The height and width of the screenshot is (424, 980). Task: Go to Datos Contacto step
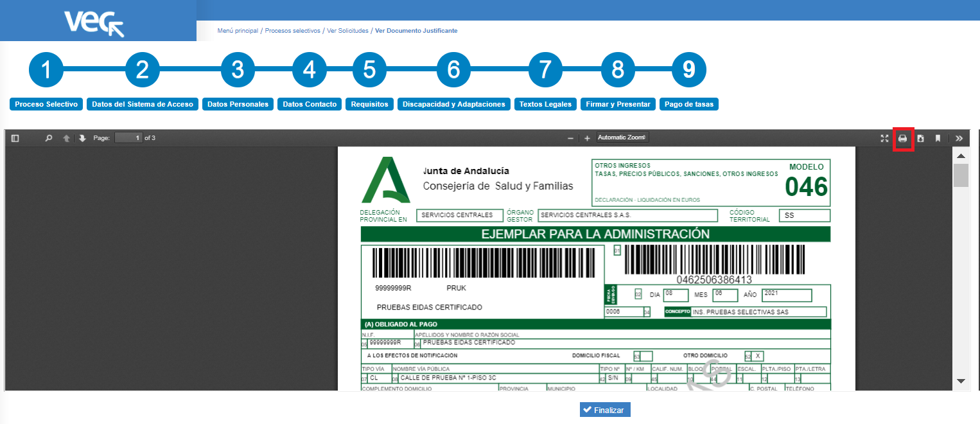[x=310, y=104]
